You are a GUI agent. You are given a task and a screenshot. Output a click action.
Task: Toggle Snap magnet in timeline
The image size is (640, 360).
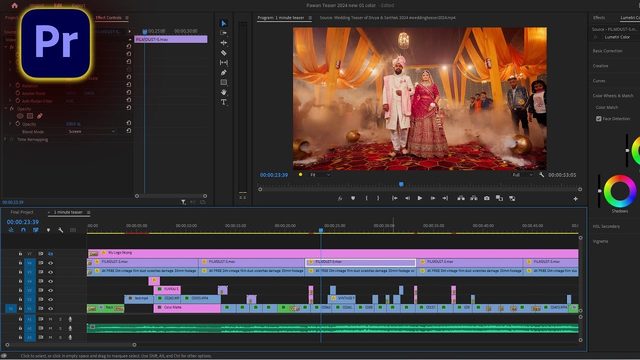[x=23, y=230]
